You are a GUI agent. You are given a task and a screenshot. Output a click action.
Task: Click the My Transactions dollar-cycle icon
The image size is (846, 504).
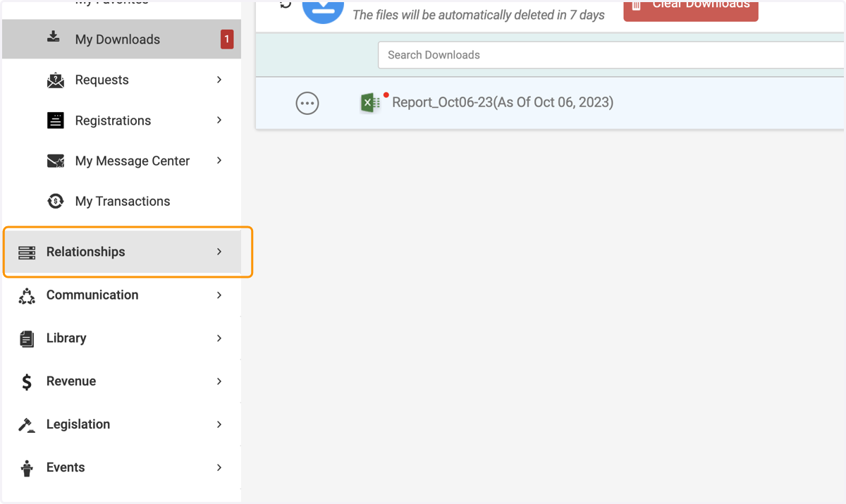56,202
